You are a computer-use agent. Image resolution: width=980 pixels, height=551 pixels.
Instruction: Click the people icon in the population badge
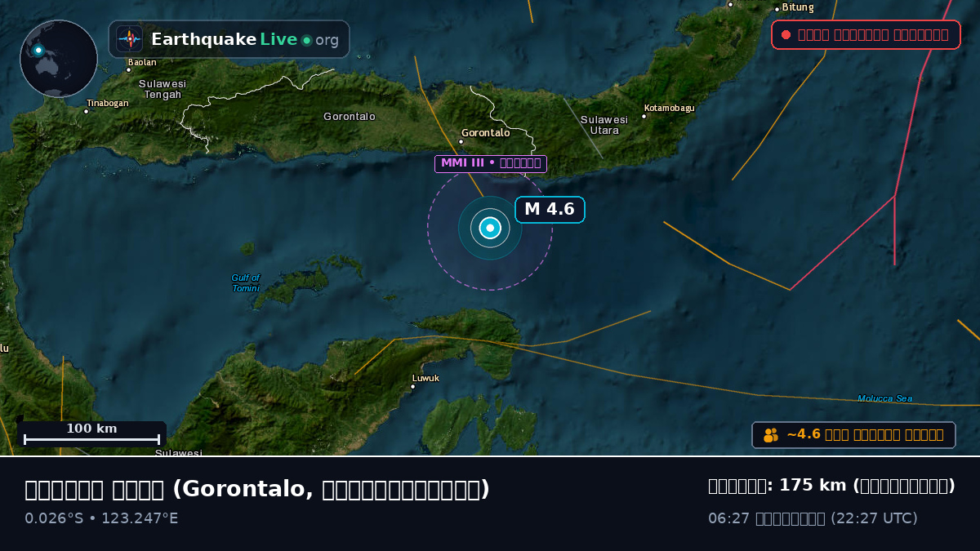771,435
